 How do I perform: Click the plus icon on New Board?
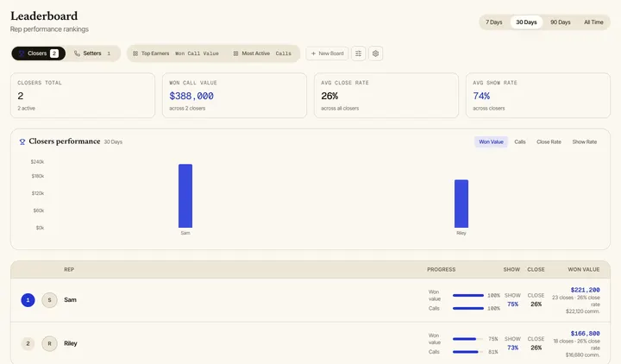pos(313,53)
